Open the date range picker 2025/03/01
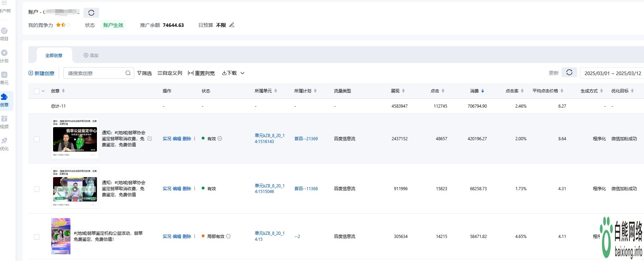 tap(612, 73)
